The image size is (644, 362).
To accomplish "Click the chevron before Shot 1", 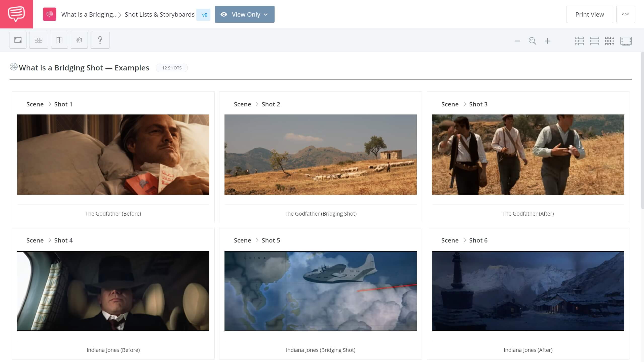I will click(x=50, y=104).
